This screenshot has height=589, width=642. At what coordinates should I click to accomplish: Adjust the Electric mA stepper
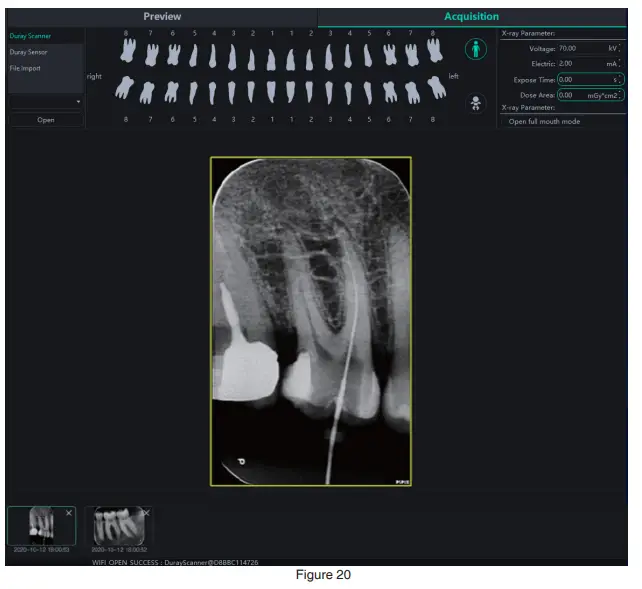[619, 63]
